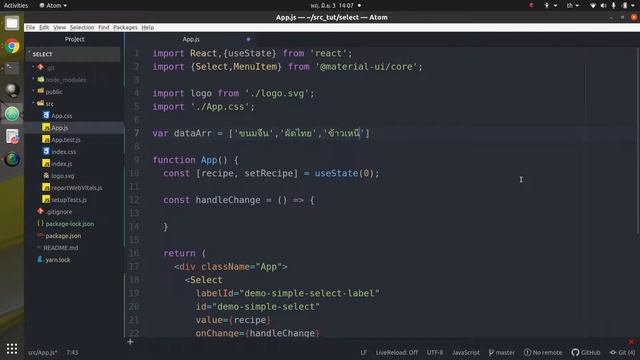Viewport: 640px width, 360px height.
Task: Click src/App.js* path in status bar
Action: (x=43, y=352)
